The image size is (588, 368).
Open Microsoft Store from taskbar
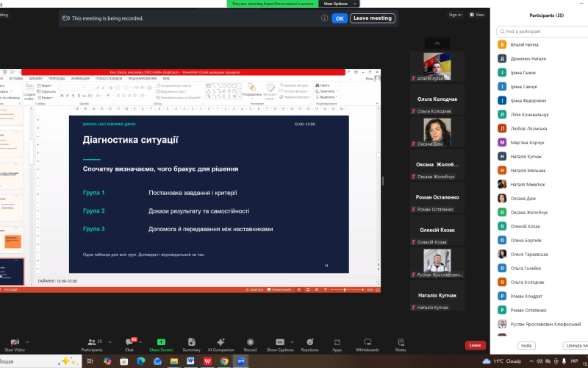(123, 361)
